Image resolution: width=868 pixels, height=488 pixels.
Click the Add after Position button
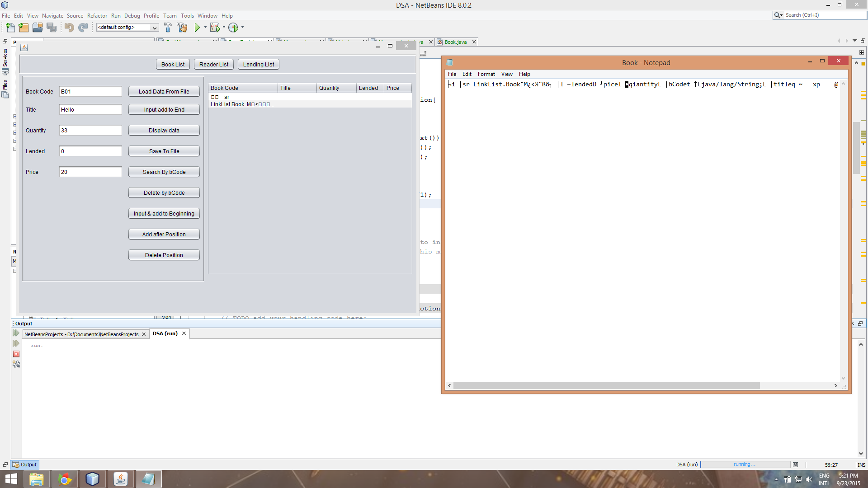(x=164, y=234)
